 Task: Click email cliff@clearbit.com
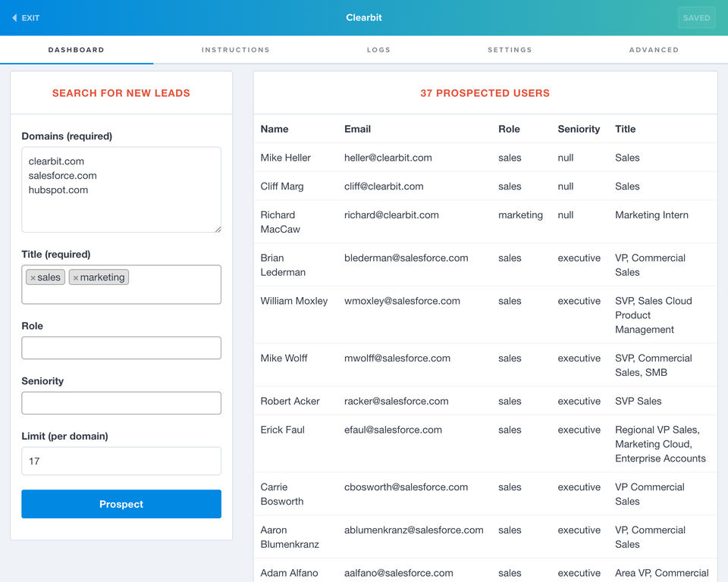pyautogui.click(x=384, y=186)
